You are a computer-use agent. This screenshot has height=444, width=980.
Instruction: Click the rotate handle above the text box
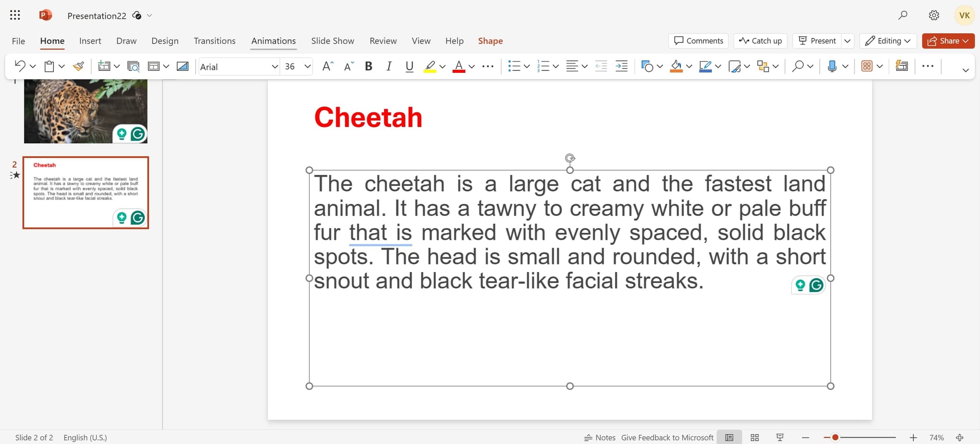pos(569,158)
